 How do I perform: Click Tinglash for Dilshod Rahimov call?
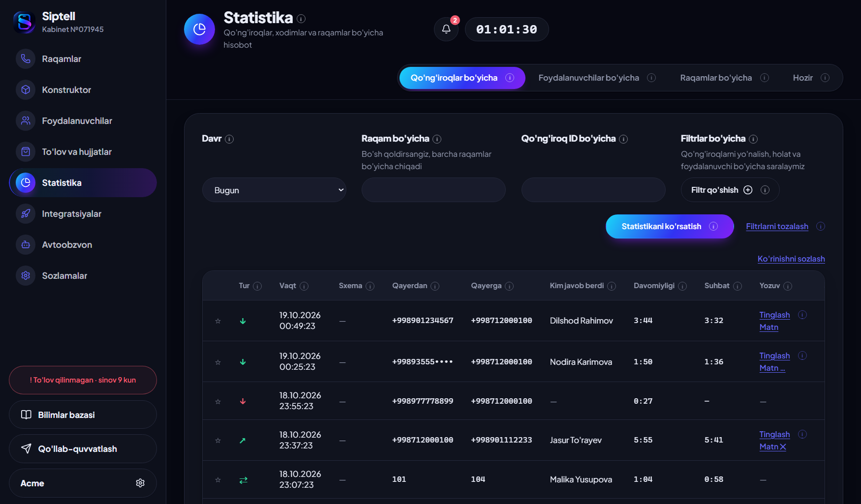774,315
